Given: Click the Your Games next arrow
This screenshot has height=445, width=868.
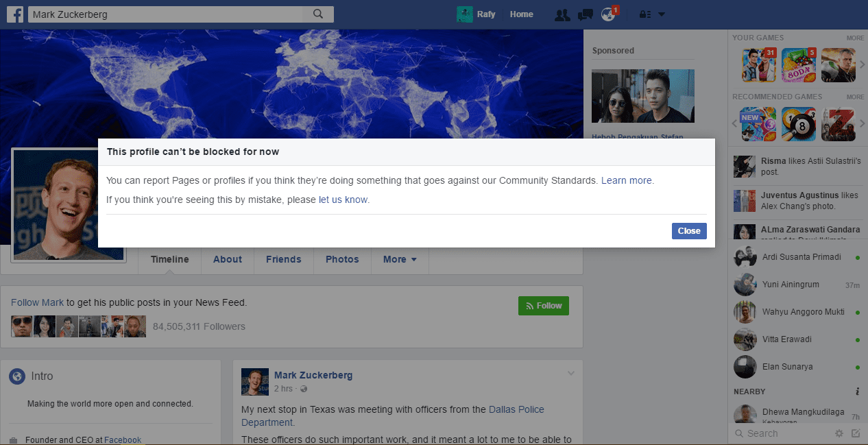Looking at the screenshot, I should click(863, 65).
